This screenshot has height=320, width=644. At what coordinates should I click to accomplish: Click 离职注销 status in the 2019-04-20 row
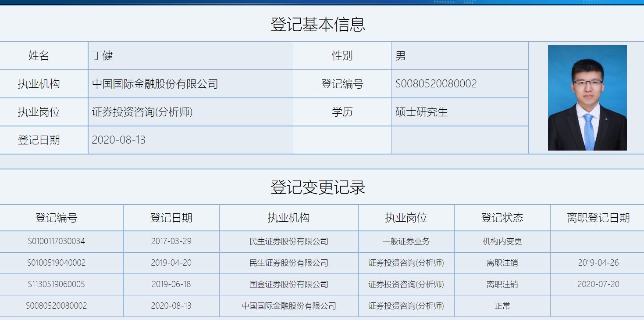coord(502,263)
